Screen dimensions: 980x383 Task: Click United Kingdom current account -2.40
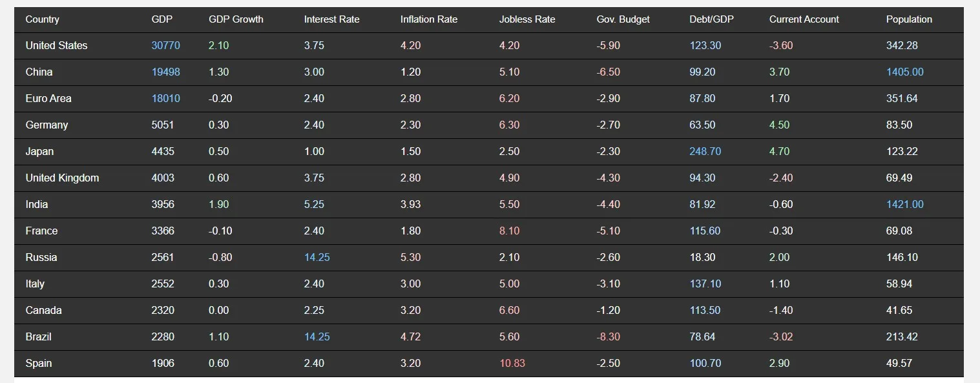pyautogui.click(x=781, y=178)
